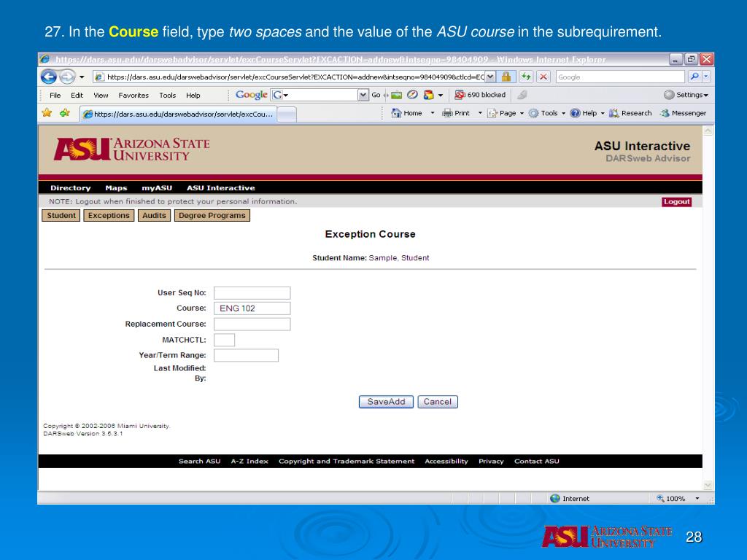Open the A-Z Index footer link

pyautogui.click(x=249, y=461)
